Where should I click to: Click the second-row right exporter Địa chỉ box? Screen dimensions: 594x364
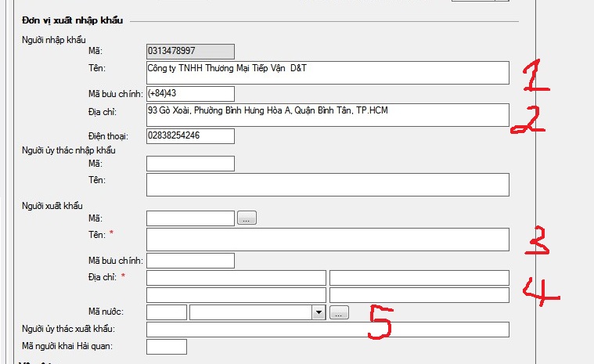(419, 295)
